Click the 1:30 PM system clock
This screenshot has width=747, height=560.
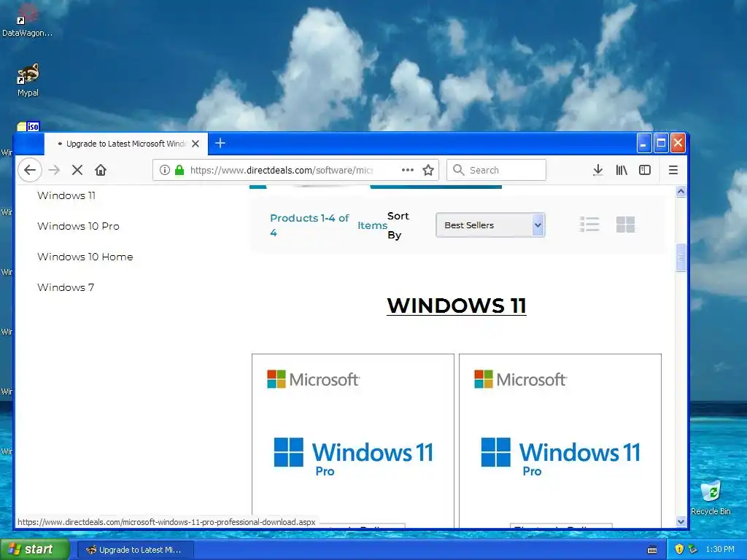tap(720, 549)
